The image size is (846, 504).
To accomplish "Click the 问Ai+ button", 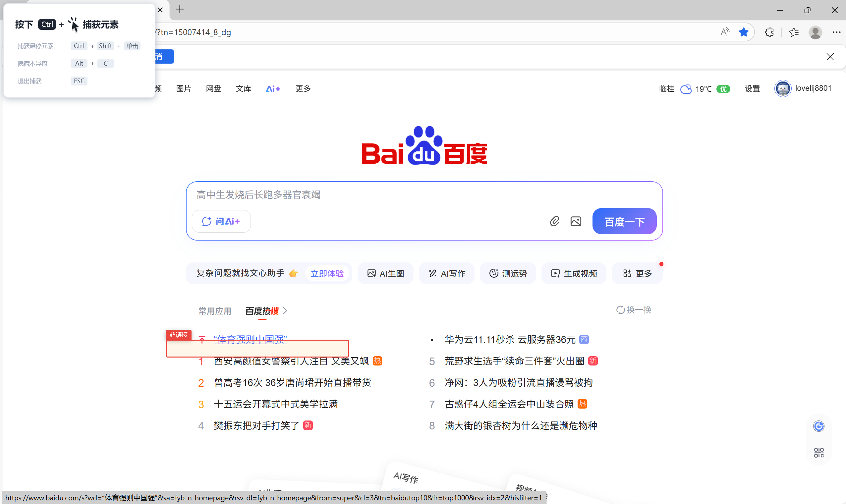I will tap(221, 221).
